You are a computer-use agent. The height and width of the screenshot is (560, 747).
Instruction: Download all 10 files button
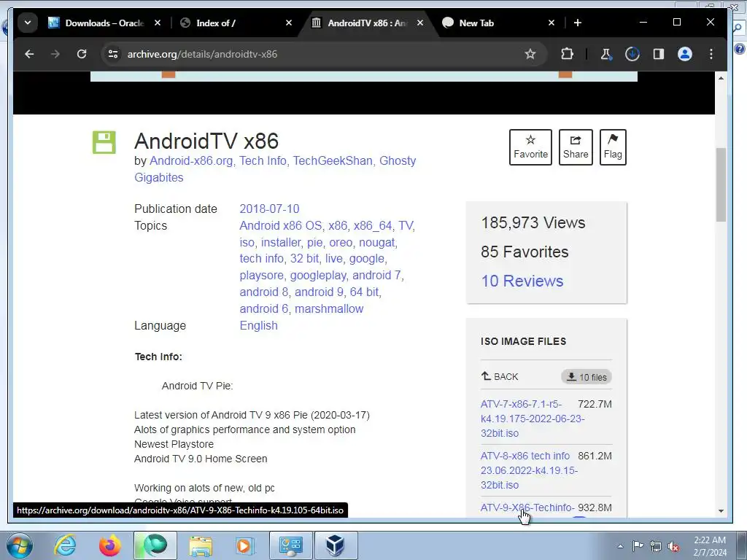tap(587, 377)
